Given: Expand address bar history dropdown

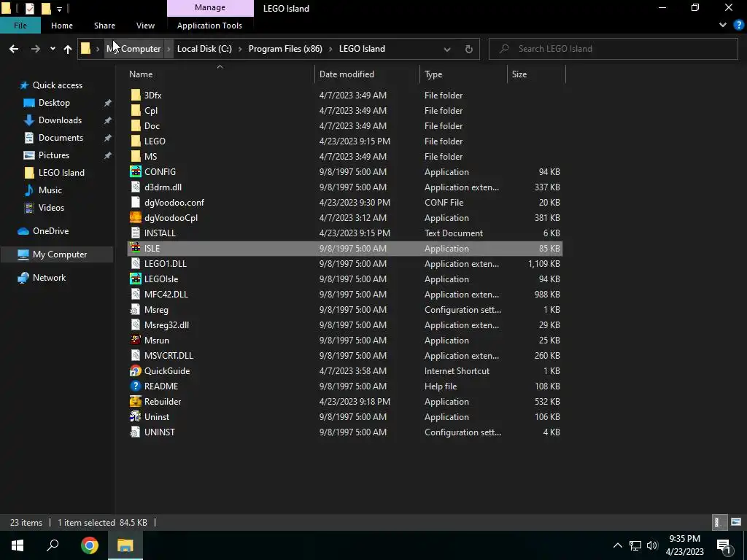Looking at the screenshot, I should pos(447,49).
